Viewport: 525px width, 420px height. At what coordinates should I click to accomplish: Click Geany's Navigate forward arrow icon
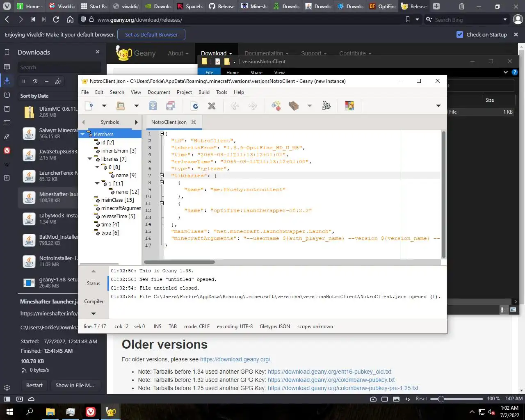click(x=253, y=106)
